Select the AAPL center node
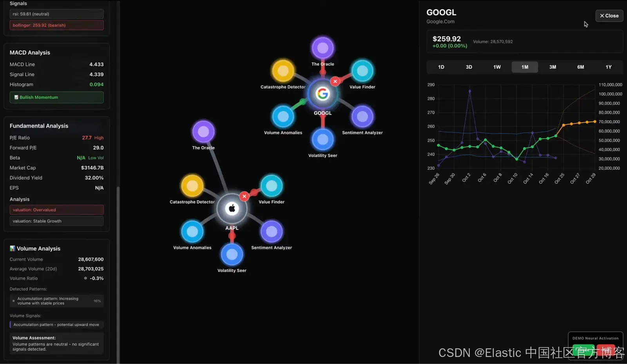The height and width of the screenshot is (364, 627). (232, 209)
